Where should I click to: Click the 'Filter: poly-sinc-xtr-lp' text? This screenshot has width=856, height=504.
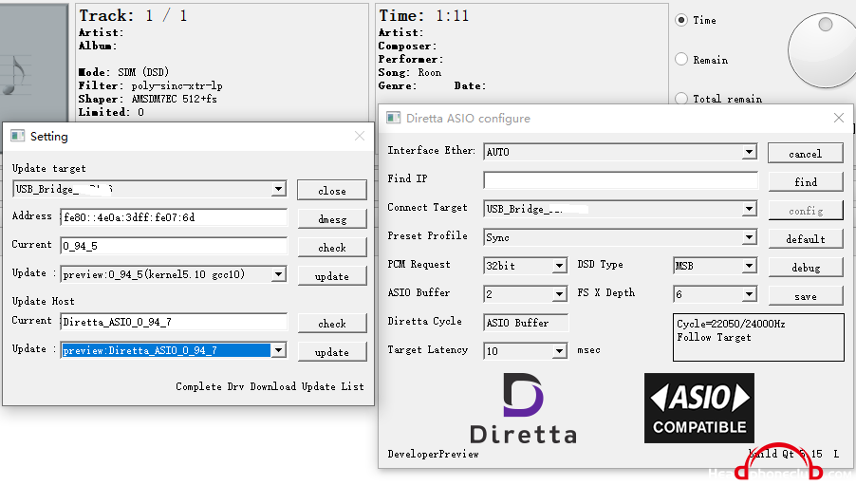pos(150,85)
